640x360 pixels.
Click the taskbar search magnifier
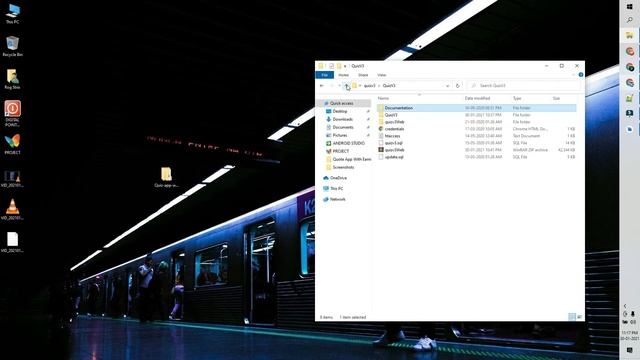click(629, 20)
